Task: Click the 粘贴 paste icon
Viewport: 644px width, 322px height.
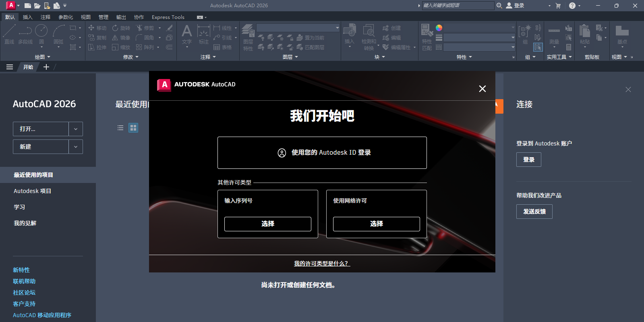Action: (x=585, y=35)
